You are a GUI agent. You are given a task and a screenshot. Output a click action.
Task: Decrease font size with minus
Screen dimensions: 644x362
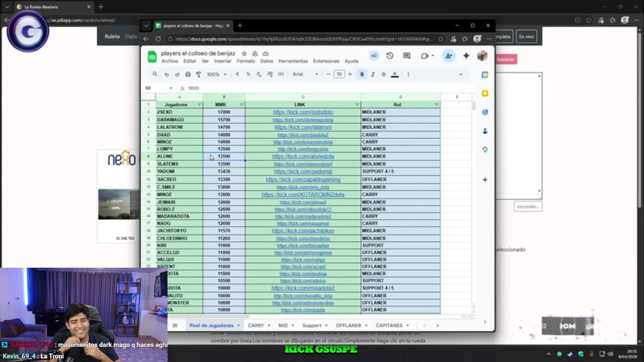[x=329, y=74]
